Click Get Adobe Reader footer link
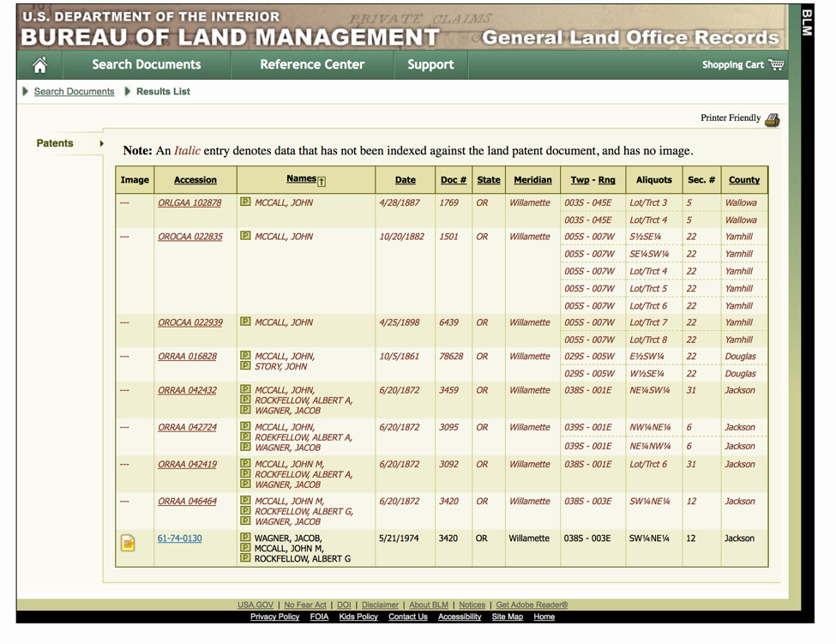Image resolution: width=836 pixels, height=644 pixels. point(532,605)
